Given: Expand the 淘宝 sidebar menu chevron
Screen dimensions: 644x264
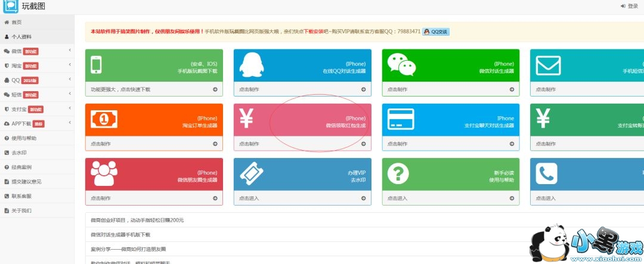Looking at the screenshot, I should [70, 64].
